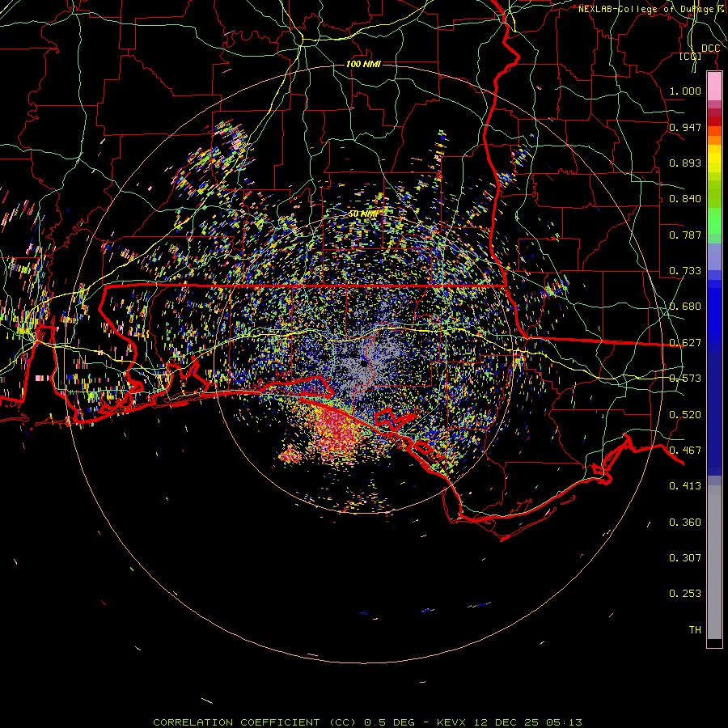
Task: Click the 05:13 timestamp
Action: tap(563, 722)
